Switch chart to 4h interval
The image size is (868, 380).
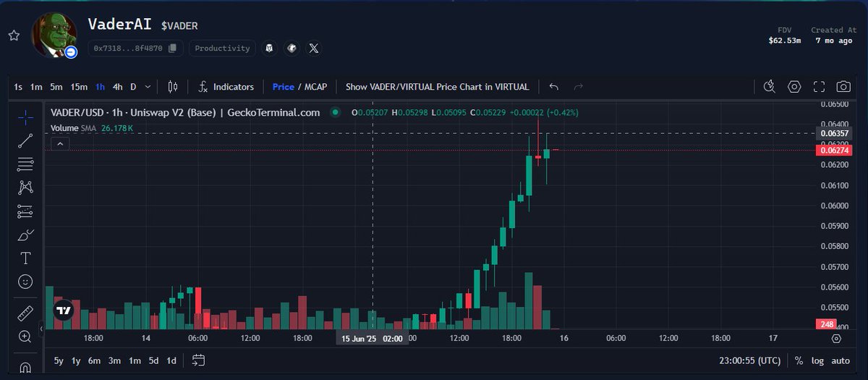[117, 87]
